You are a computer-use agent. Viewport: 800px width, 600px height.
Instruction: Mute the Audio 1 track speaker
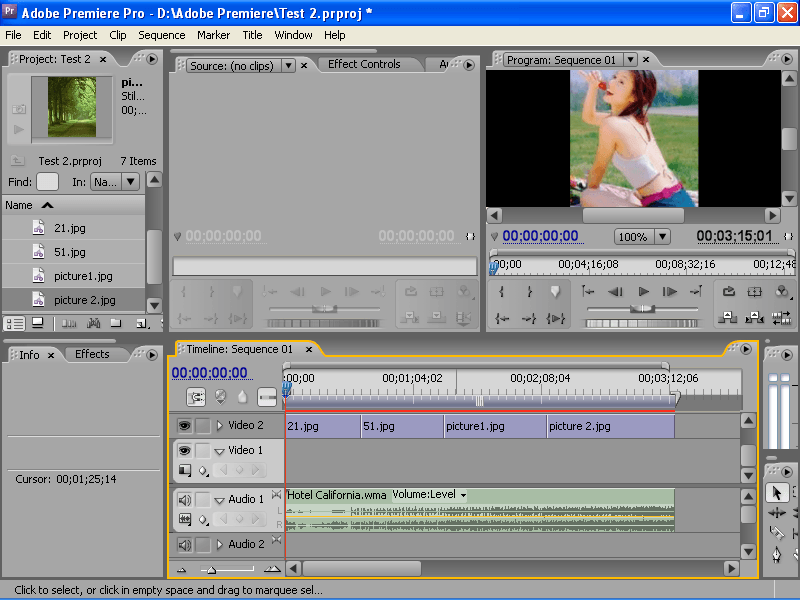(x=184, y=499)
